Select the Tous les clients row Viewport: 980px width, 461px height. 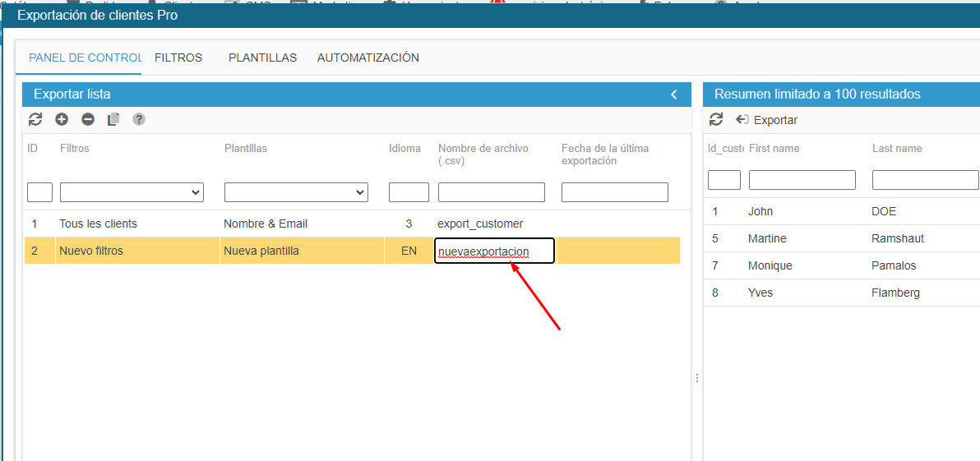click(x=98, y=224)
